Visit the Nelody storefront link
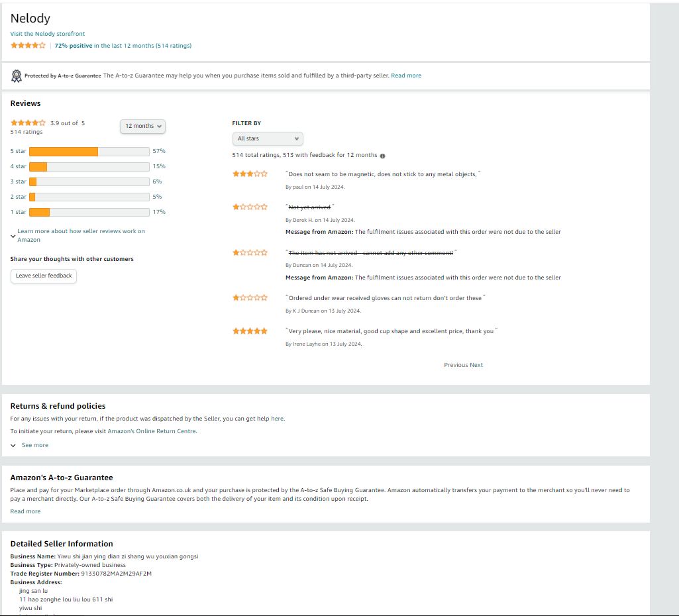 click(x=48, y=34)
